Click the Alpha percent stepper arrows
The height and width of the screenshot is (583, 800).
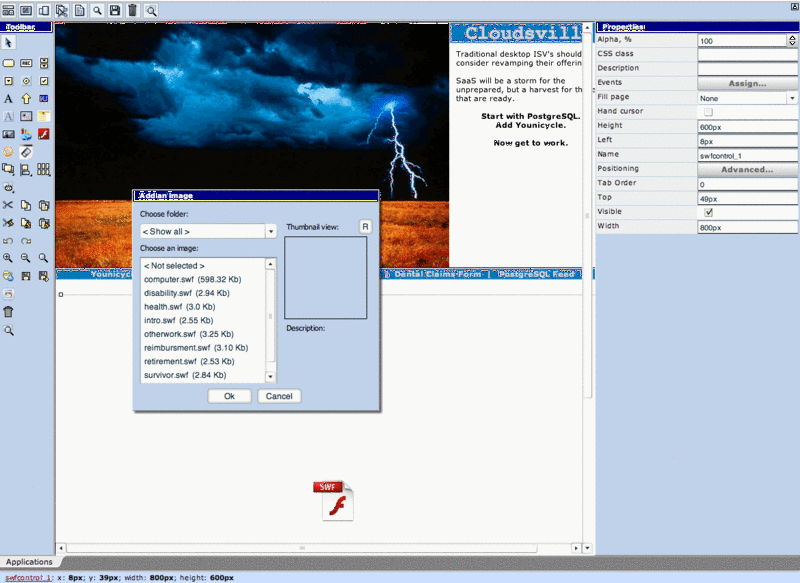click(x=791, y=41)
